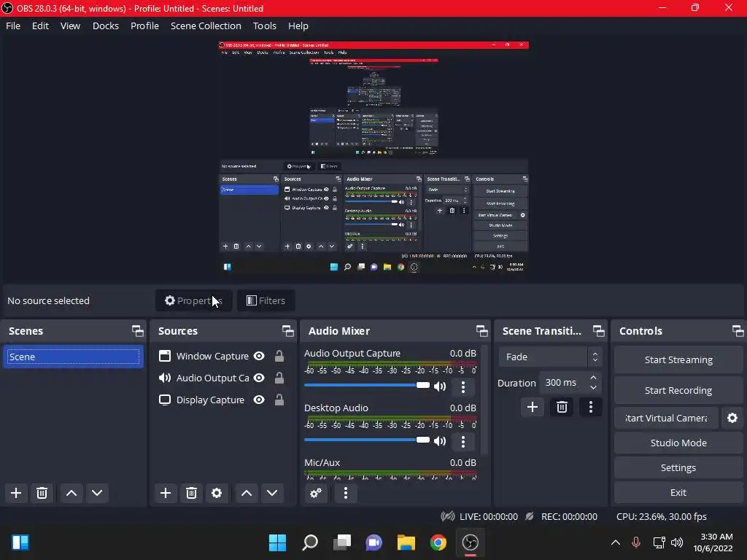This screenshot has height=560, width=747.
Task: Decrease transition duration with down arrow
Action: point(593,388)
